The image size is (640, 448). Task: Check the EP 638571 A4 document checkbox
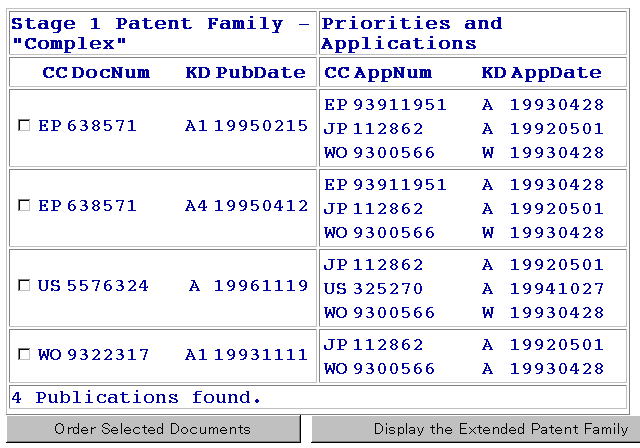pos(24,206)
